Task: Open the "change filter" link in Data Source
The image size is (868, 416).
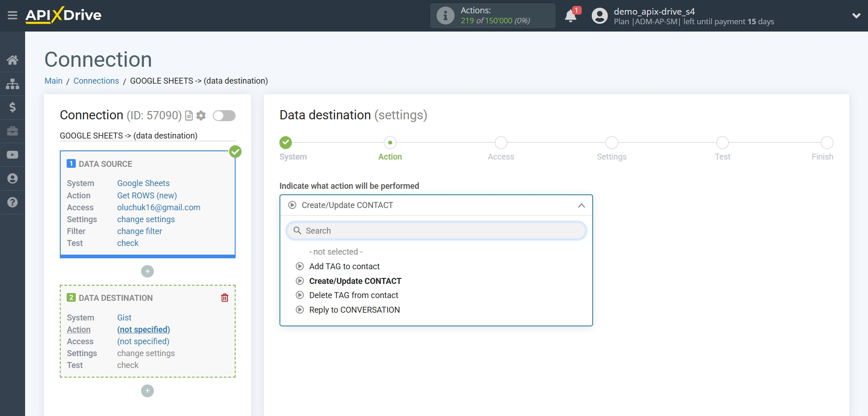Action: point(139,231)
